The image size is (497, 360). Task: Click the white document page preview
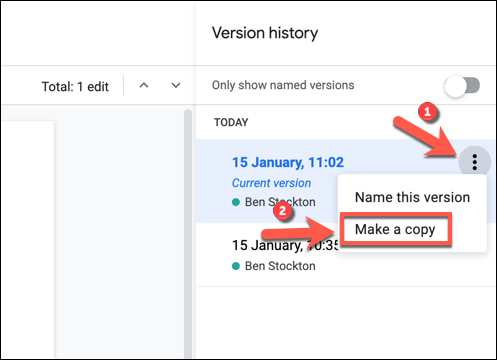pyautogui.click(x=27, y=240)
